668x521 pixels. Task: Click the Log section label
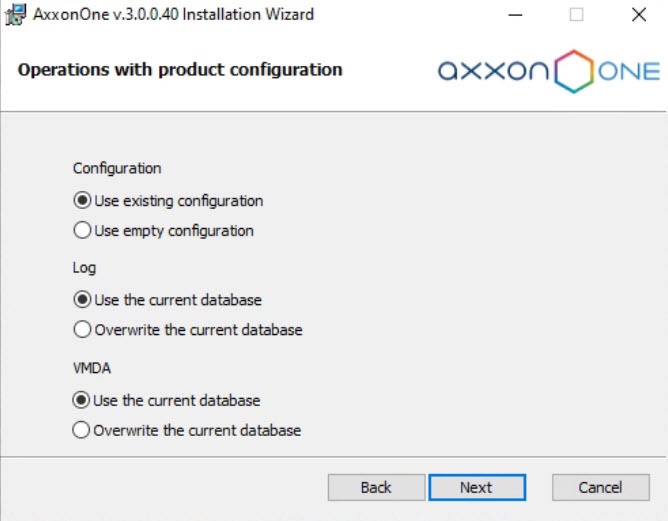[x=84, y=268]
